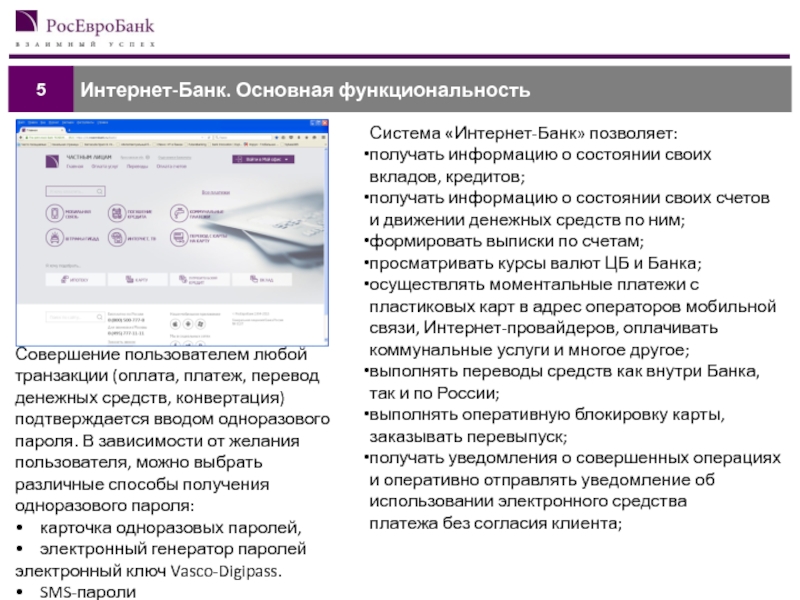Click the Apple app store icon in footer

(x=175, y=324)
